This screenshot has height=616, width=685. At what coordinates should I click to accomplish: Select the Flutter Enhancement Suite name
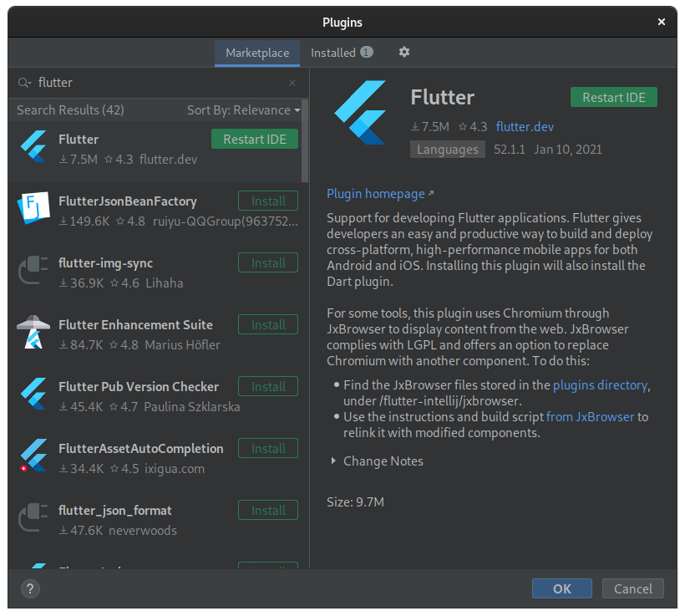[135, 325]
